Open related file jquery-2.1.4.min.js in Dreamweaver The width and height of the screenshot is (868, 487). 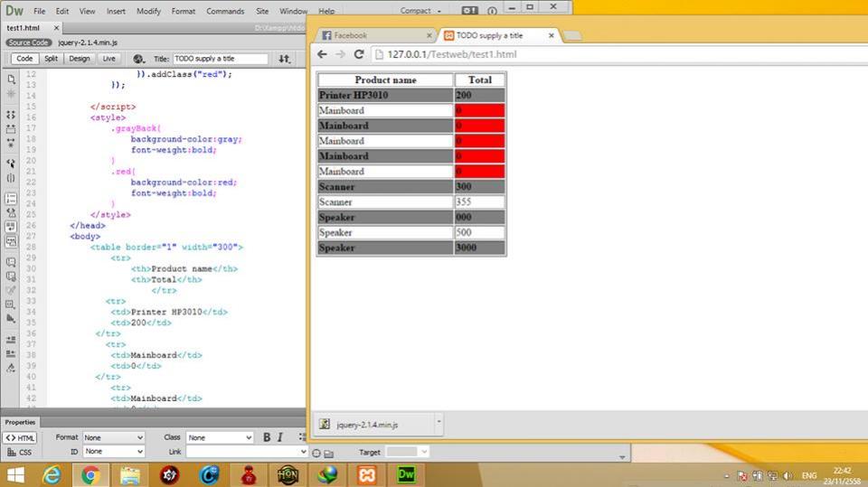(88, 42)
